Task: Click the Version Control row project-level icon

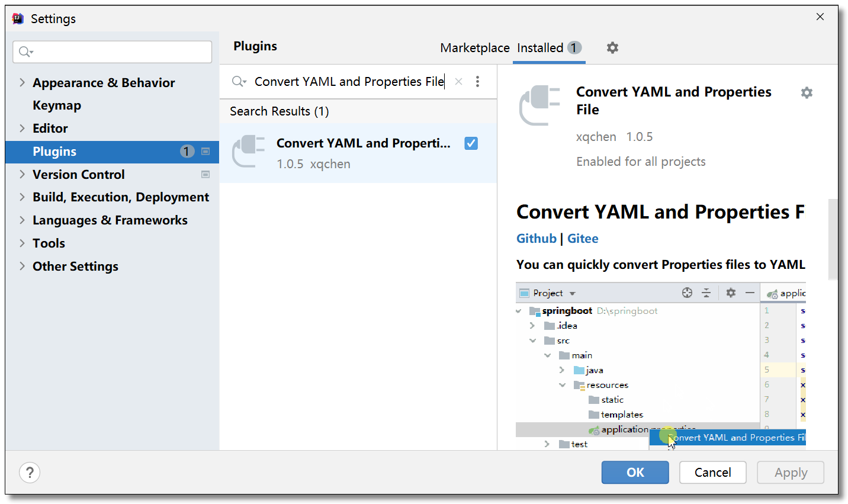Action: click(205, 175)
